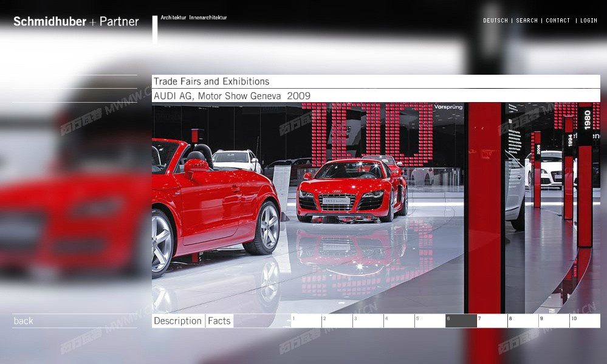The height and width of the screenshot is (364, 607).
Task: Open the Facts tab
Action: click(x=219, y=321)
